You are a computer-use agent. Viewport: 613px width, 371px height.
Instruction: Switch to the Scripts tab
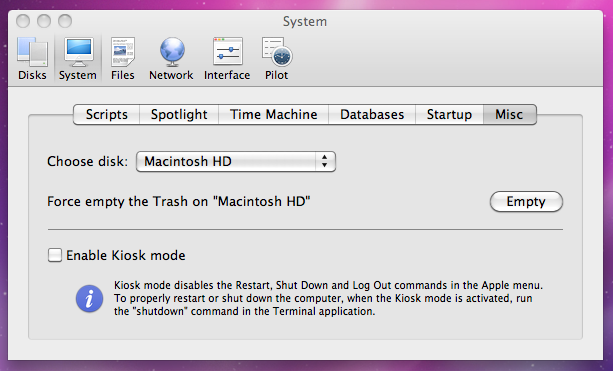[106, 115]
